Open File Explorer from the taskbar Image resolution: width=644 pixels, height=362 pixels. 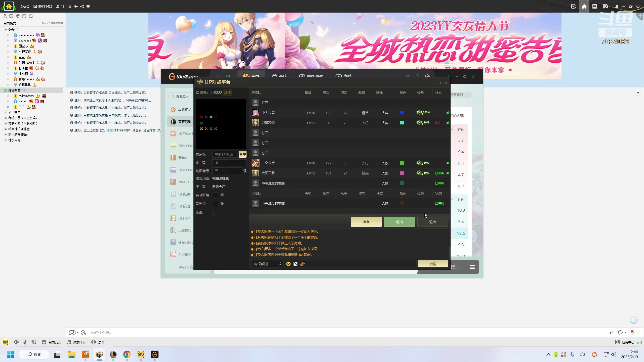[71, 354]
